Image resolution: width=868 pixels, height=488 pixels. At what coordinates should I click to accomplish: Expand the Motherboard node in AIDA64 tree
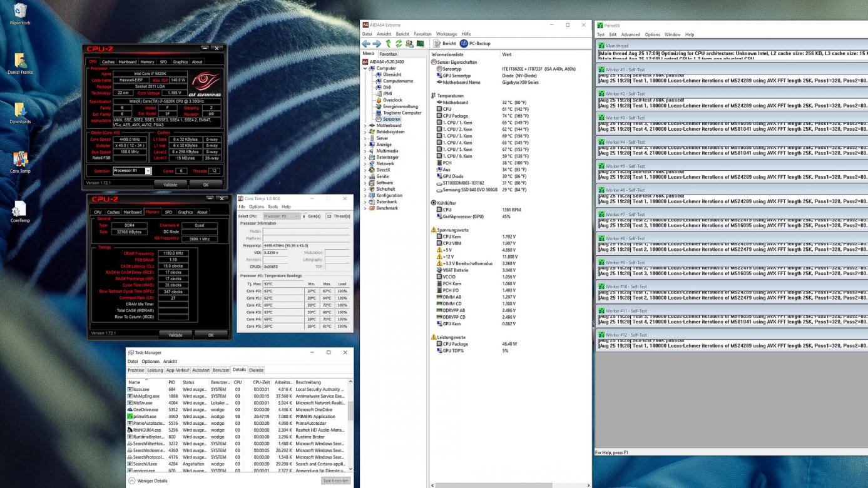click(365, 125)
